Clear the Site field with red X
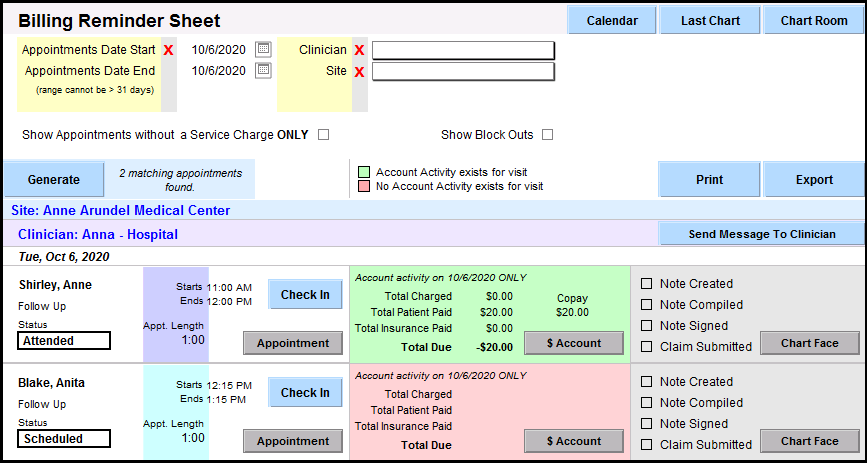867x463 pixels. point(359,72)
